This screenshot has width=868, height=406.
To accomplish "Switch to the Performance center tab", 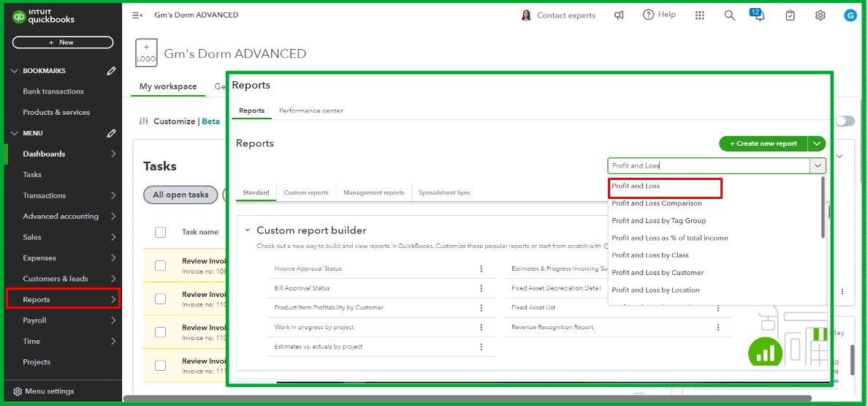I will tap(311, 110).
